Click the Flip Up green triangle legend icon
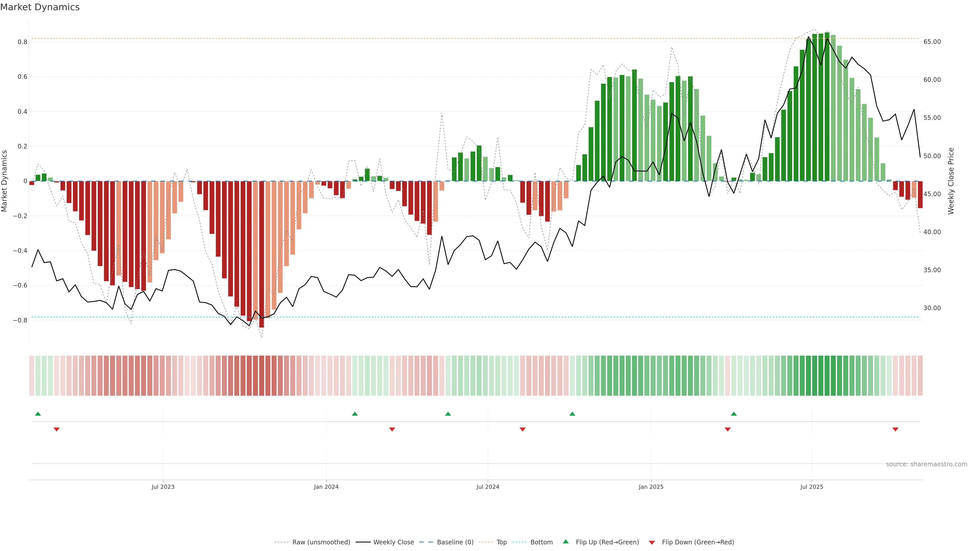The height and width of the screenshot is (551, 980). [x=566, y=542]
